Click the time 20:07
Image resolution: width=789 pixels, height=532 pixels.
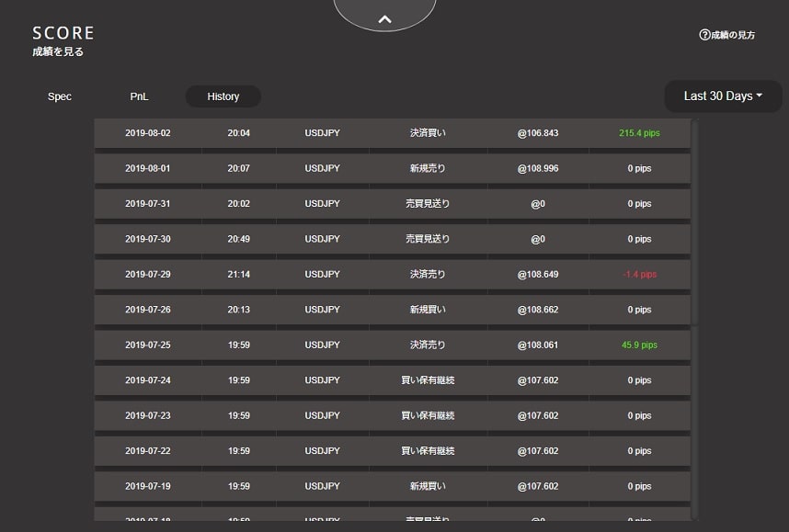[x=238, y=168]
